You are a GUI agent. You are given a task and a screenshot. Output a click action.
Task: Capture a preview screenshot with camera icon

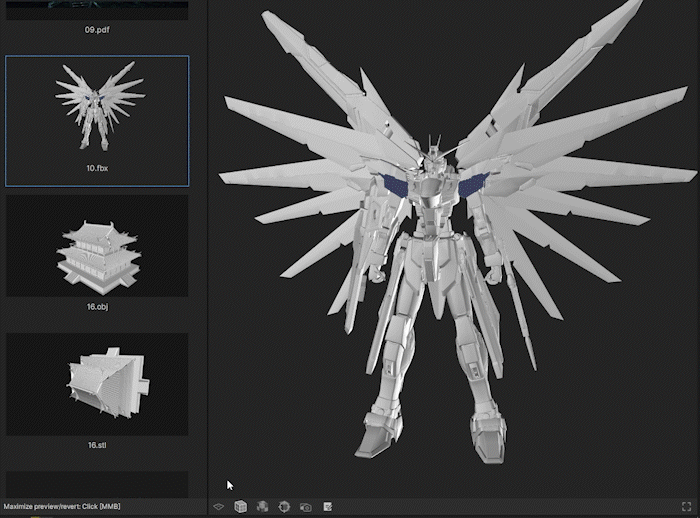(x=306, y=507)
